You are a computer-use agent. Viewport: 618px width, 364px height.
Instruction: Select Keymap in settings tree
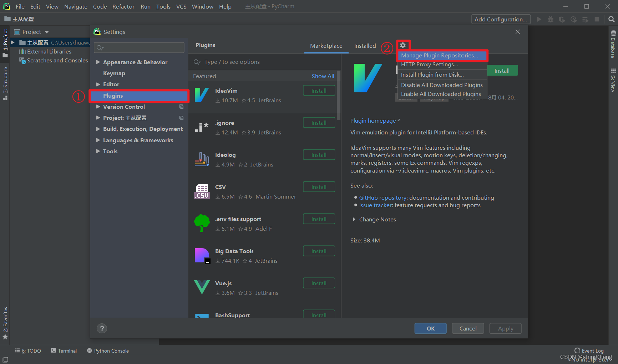click(114, 73)
